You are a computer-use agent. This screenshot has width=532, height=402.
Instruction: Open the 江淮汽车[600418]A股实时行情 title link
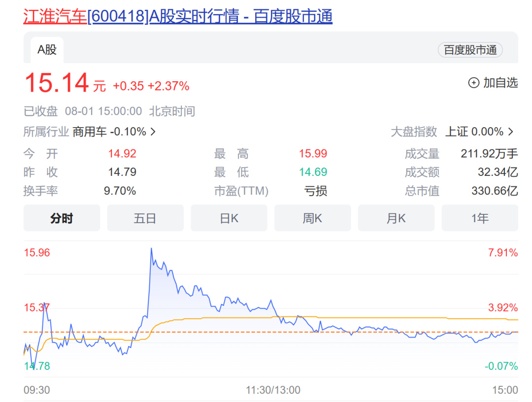tap(178, 16)
